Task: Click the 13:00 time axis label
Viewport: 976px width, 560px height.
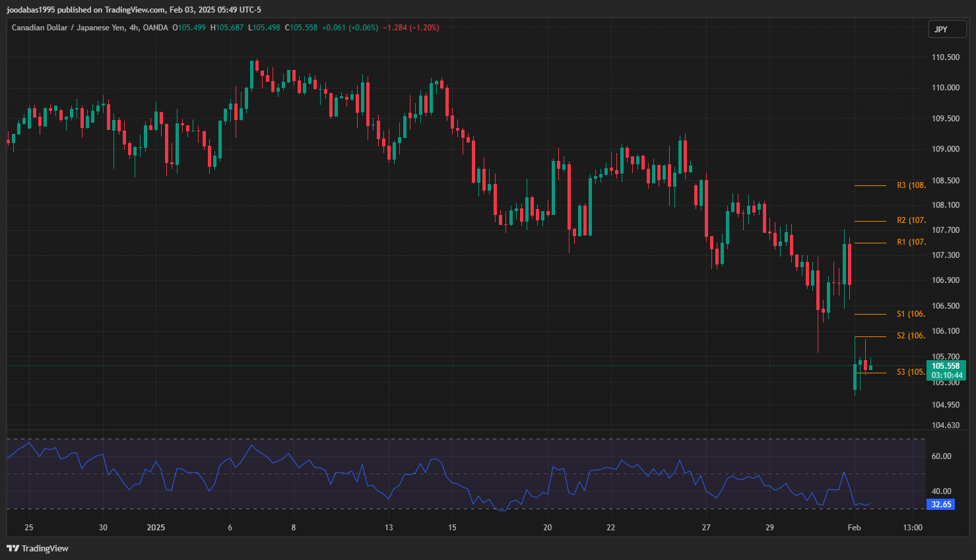Action: [913, 528]
